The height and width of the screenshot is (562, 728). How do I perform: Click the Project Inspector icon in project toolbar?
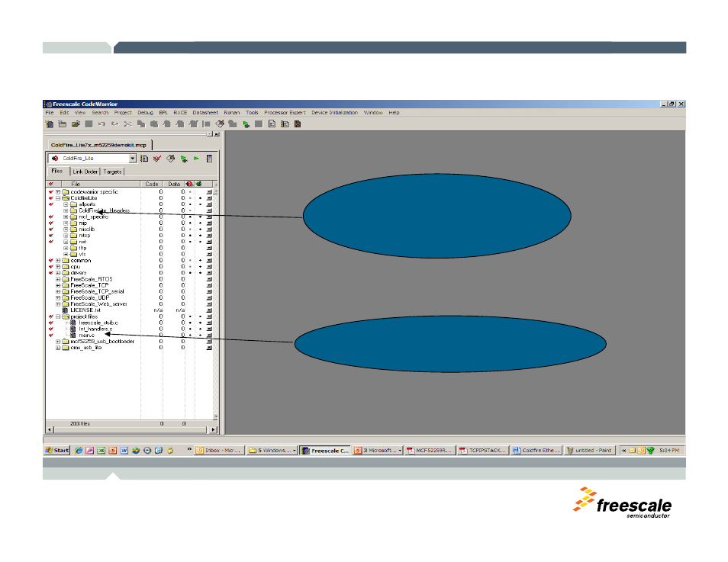point(209,159)
